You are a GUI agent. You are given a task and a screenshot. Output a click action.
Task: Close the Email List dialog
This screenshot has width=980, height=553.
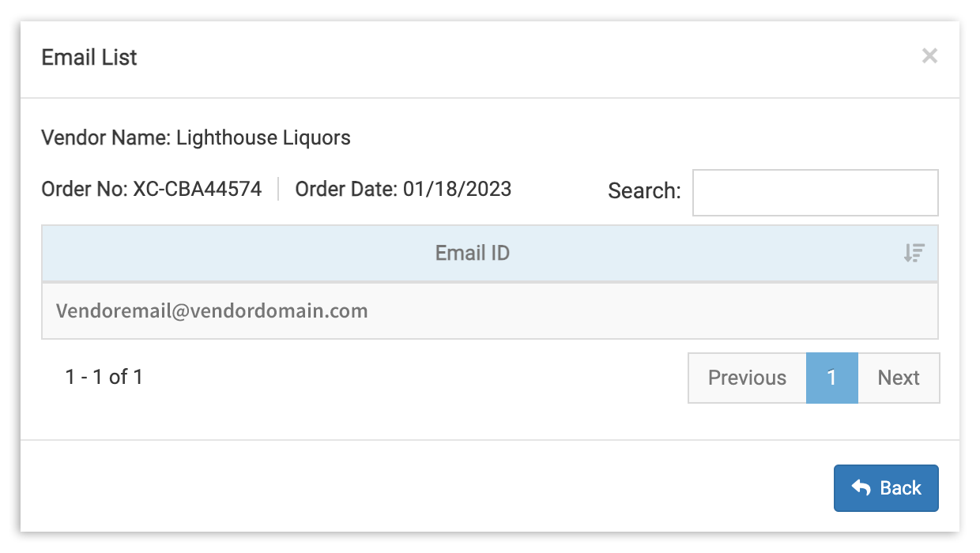point(929,56)
